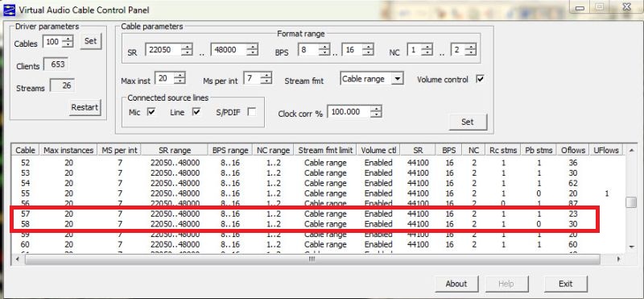Sort by the MS per int column header
This screenshot has height=299, width=644.
coord(120,150)
